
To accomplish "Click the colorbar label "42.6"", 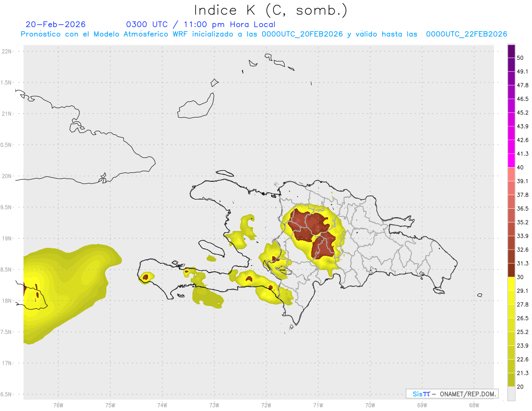I will coord(523,140).
